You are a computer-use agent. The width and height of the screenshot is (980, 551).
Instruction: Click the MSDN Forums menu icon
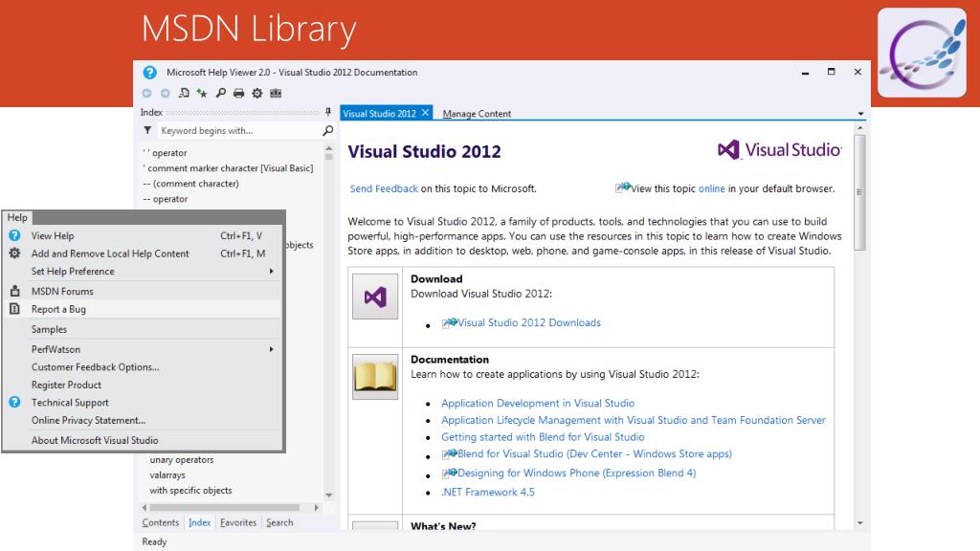[15, 291]
